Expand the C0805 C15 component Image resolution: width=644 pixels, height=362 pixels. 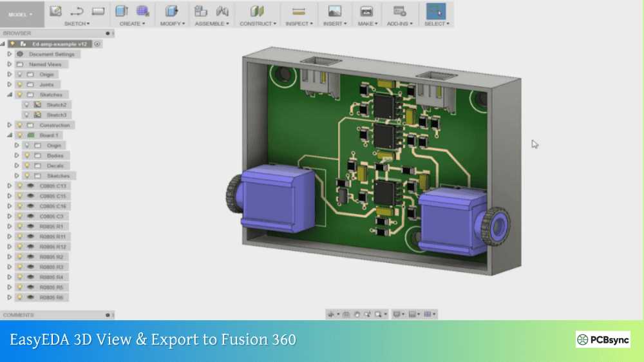[10, 196]
